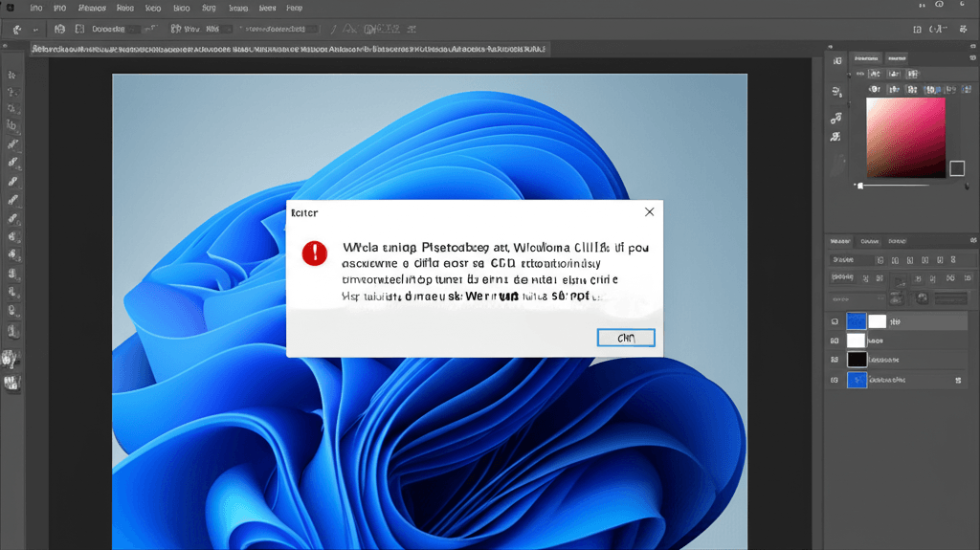Click inside the pink color picker field
Screen dimensions: 980x550
click(905, 138)
